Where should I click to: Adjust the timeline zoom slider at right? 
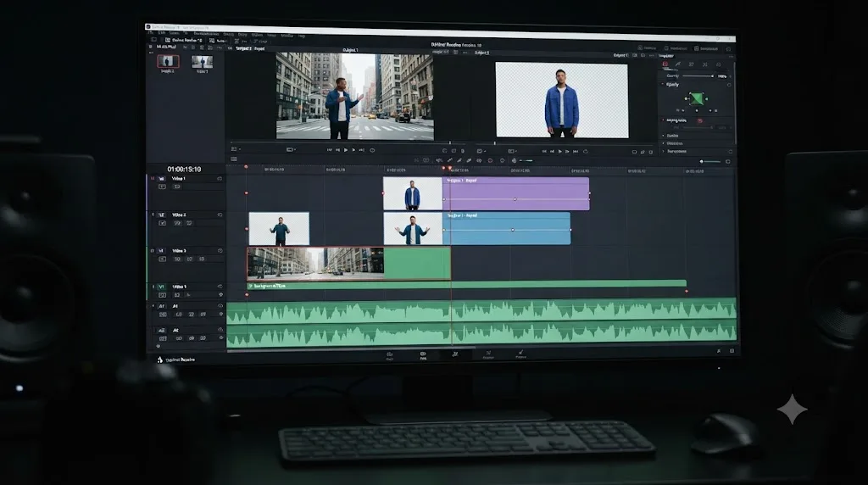coord(711,162)
